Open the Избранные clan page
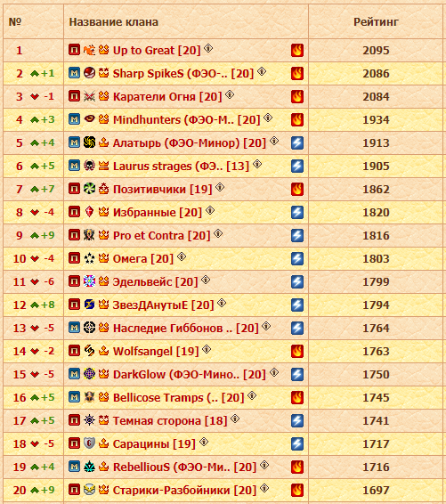The width and height of the screenshot is (446, 504). pyautogui.click(x=158, y=213)
